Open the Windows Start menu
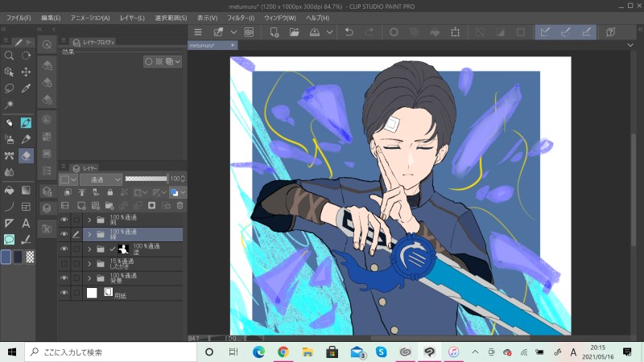The width and height of the screenshot is (644, 362). 12,352
